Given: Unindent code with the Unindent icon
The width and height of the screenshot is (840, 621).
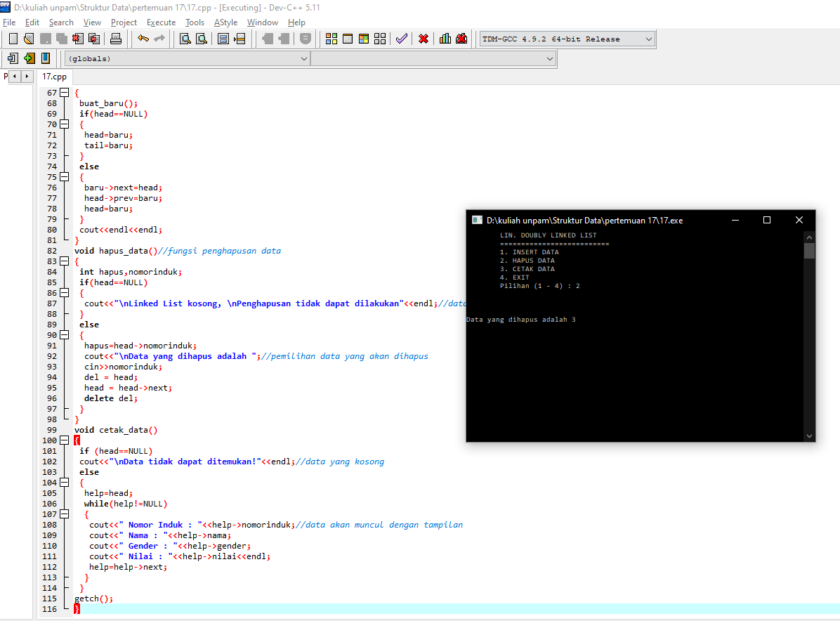Looking at the screenshot, I should tap(283, 39).
